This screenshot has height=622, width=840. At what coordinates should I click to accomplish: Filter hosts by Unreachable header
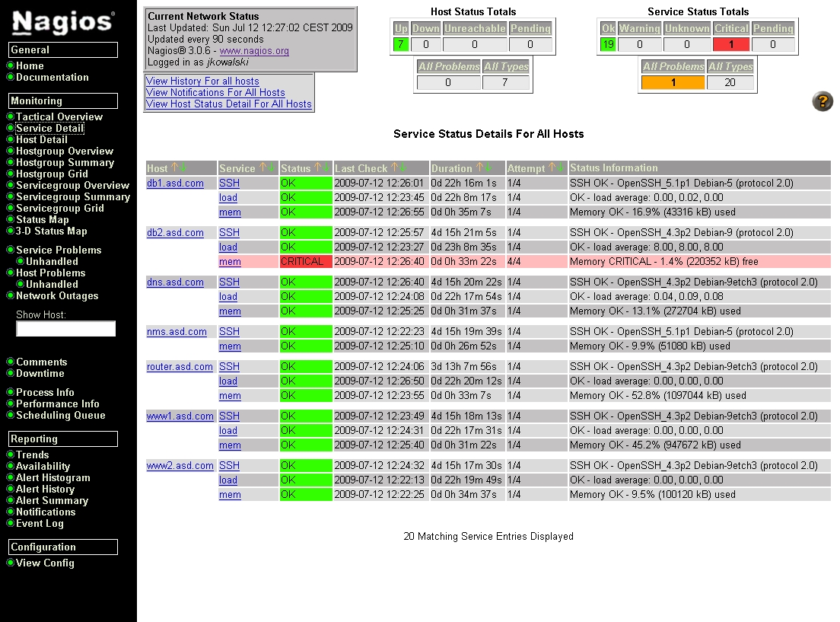pos(475,28)
